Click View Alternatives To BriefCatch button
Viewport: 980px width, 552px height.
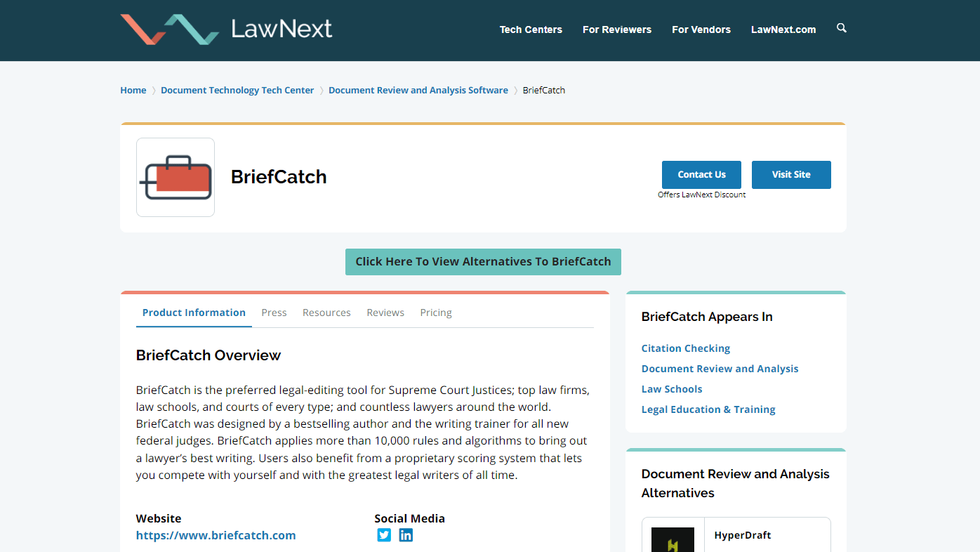(483, 261)
